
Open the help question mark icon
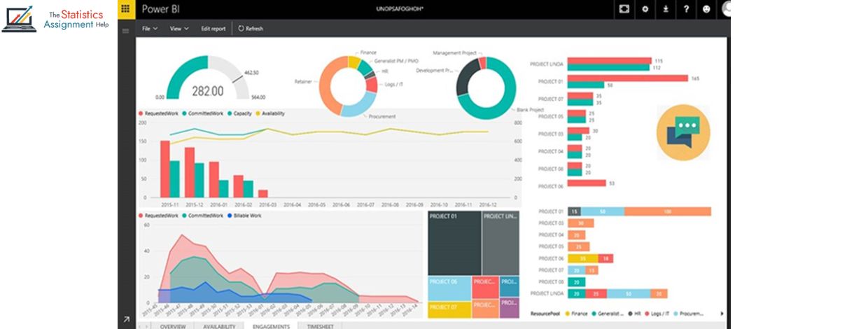click(x=685, y=9)
